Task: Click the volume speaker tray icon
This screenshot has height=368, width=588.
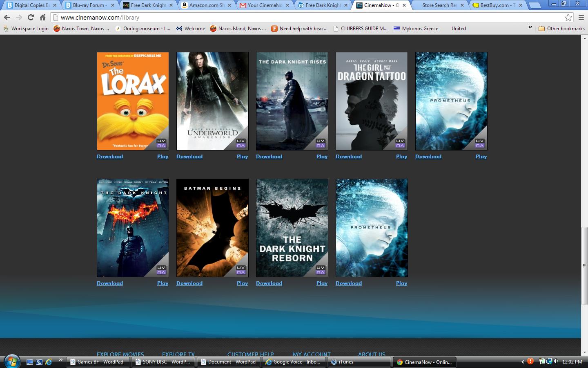Action: point(556,361)
